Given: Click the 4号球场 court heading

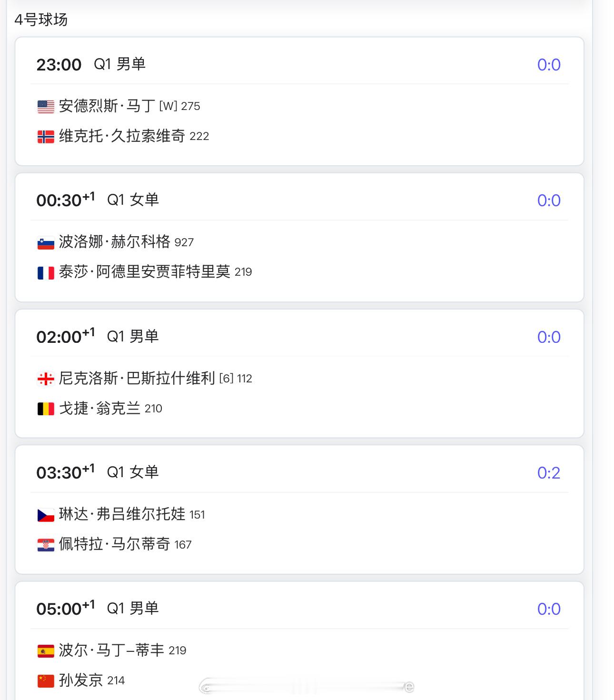Looking at the screenshot, I should [x=41, y=20].
